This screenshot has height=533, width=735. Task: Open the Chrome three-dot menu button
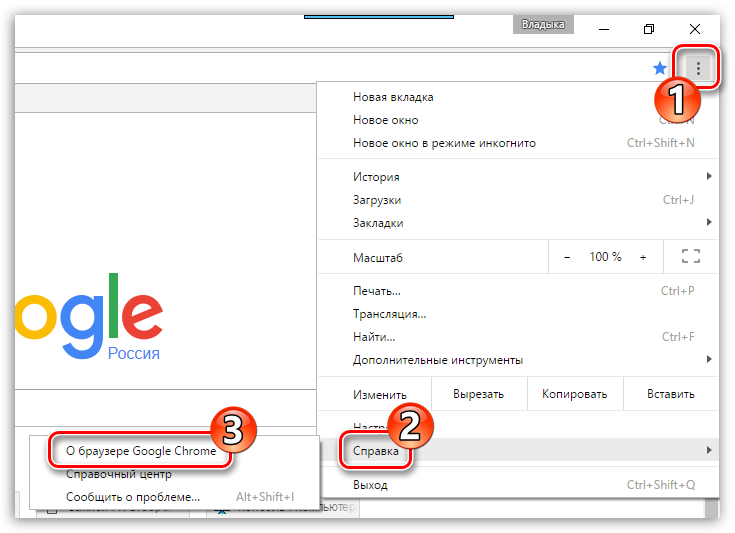click(x=698, y=68)
